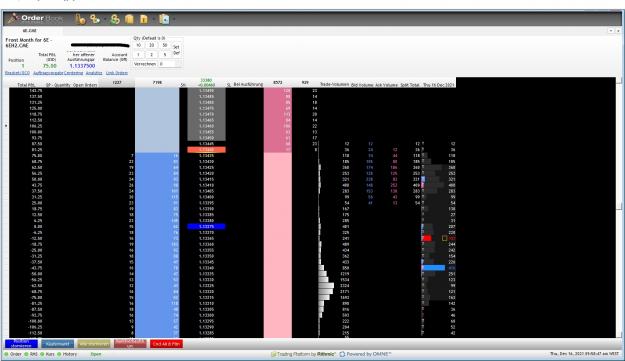
Task: Click the blue-highlighted price cell 1.13375
Action: click(x=206, y=227)
